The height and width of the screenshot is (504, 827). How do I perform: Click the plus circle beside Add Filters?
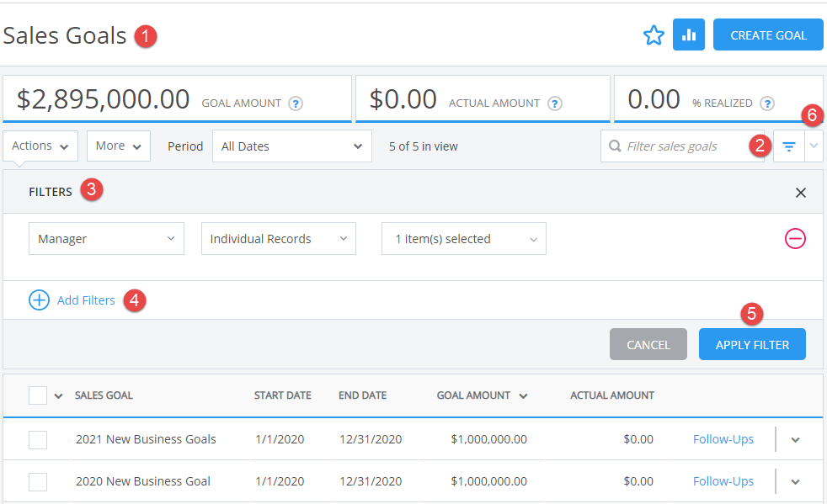coord(39,300)
